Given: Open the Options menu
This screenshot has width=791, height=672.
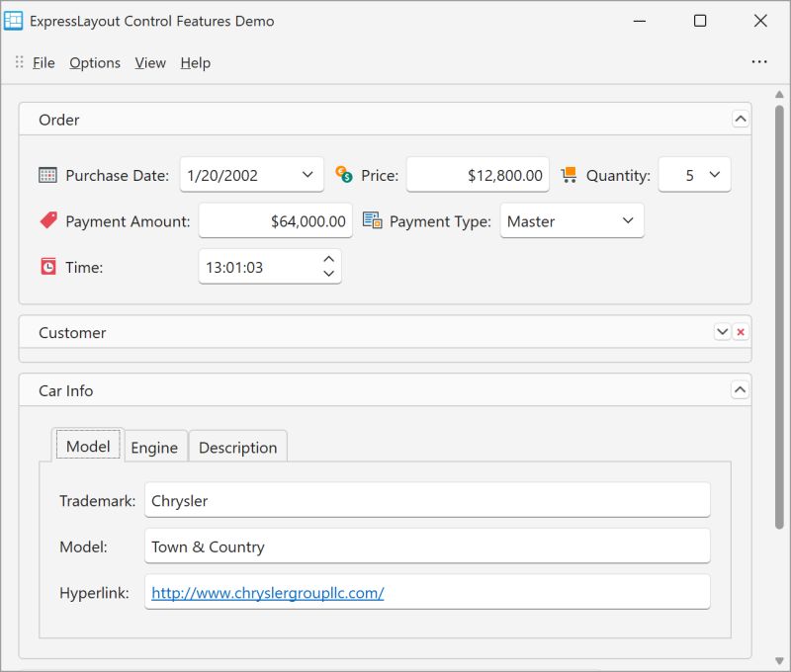Looking at the screenshot, I should [95, 63].
